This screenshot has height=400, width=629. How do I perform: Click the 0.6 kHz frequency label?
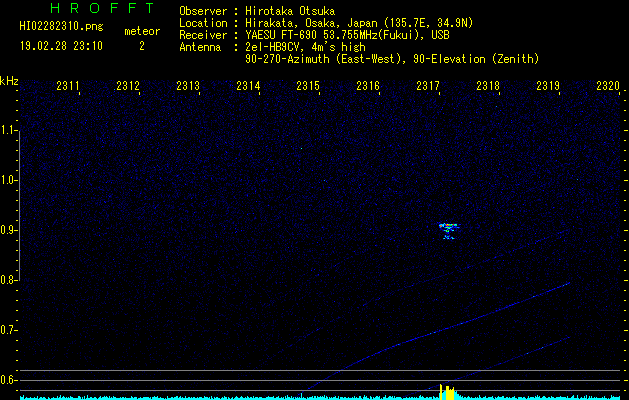(x=9, y=380)
